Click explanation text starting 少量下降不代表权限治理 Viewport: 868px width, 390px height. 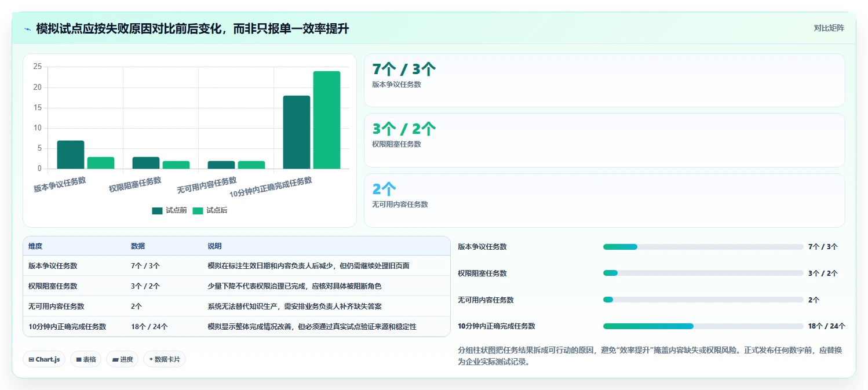[294, 286]
